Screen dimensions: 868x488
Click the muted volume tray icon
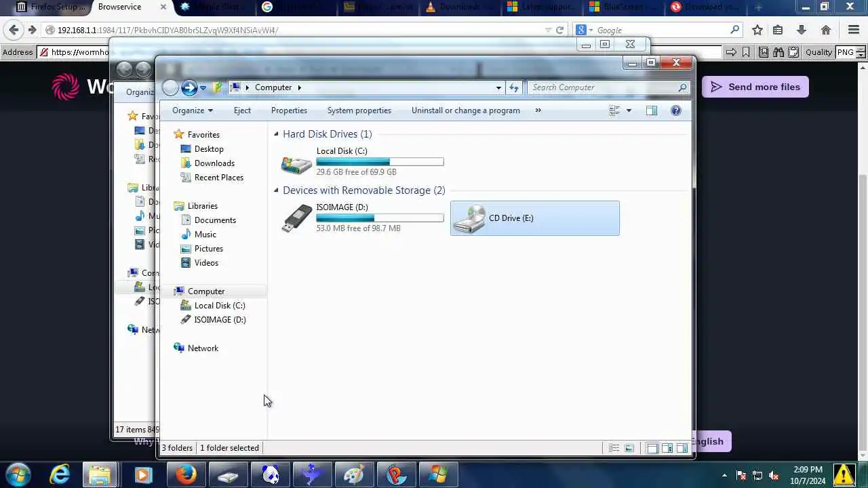point(774,476)
